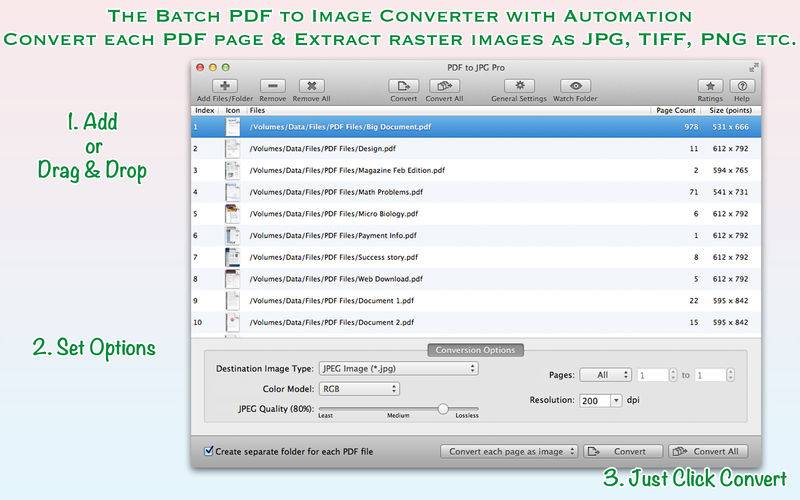Select the Document 2.pdf row
This screenshot has width=800, height=500.
click(x=476, y=322)
